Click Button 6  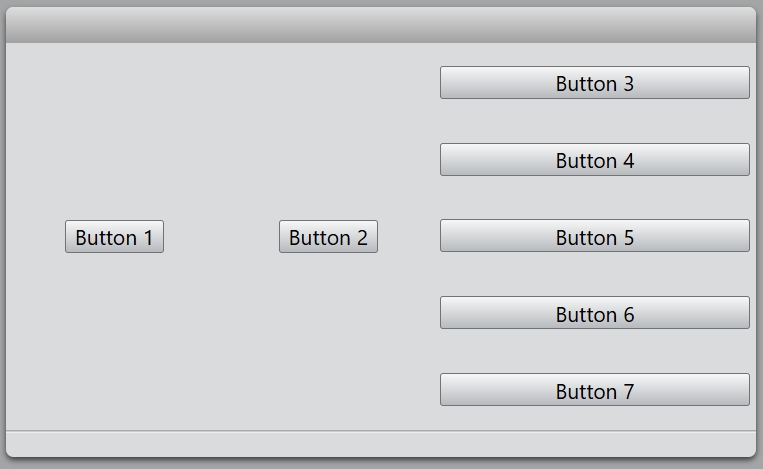594,314
